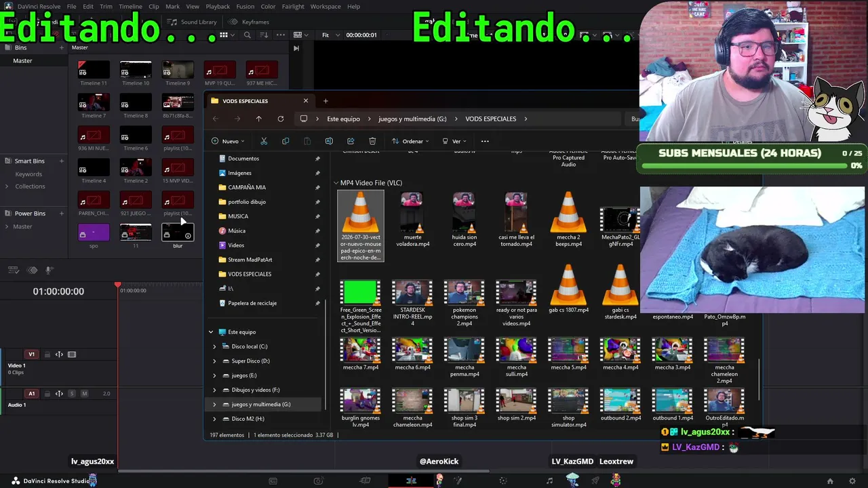Open the Ver view dropdown
This screenshot has height=488, width=868.
454,141
